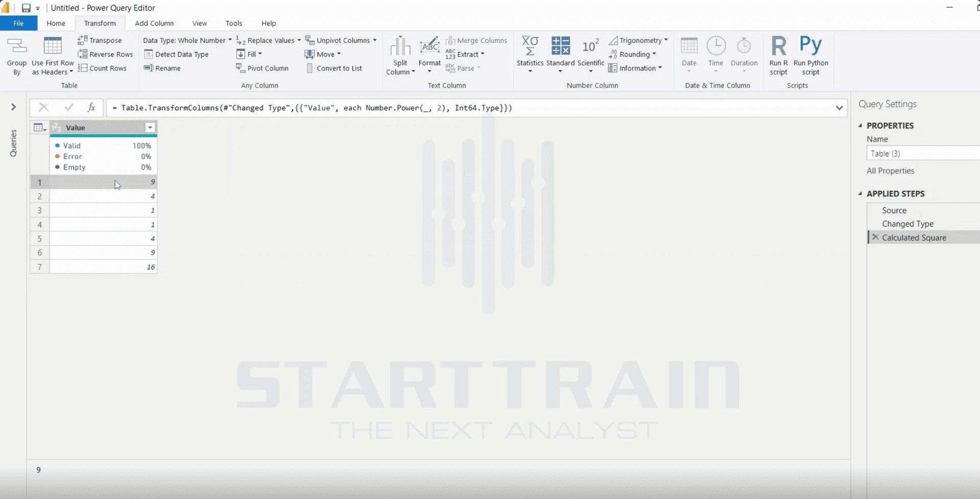Click the query Name input field
Viewport: 980px width, 499px height.
(x=923, y=154)
